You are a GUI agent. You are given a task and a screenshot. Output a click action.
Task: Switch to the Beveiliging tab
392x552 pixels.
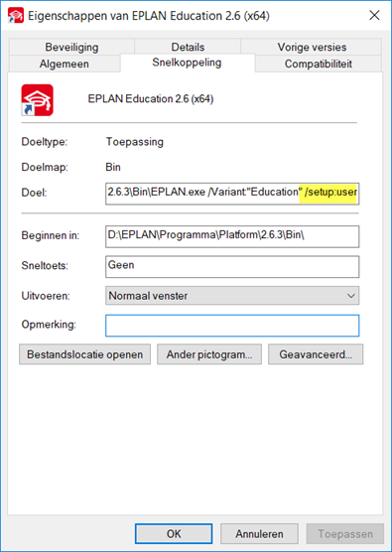coord(71,47)
